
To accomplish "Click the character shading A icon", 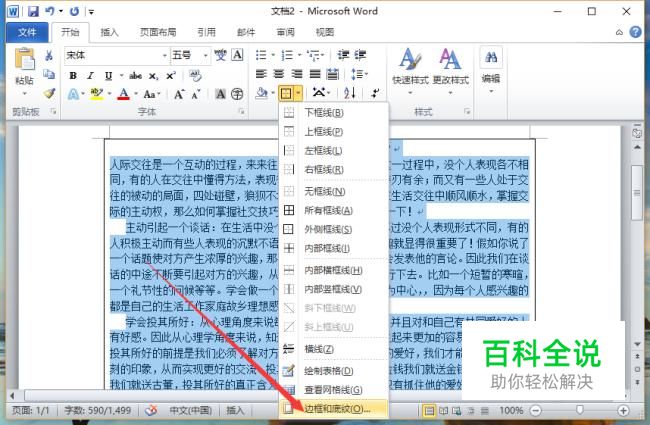I will [x=220, y=94].
